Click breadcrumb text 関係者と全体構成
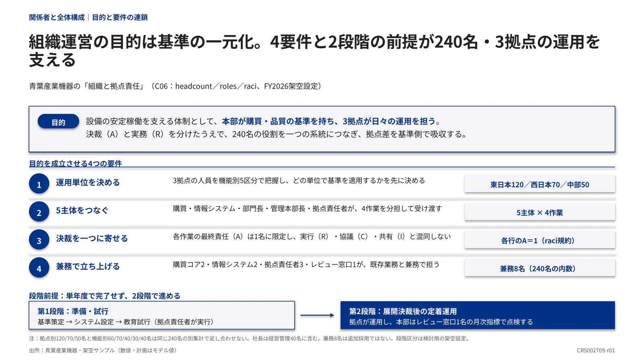This screenshot has width=644, height=362. coord(57,17)
